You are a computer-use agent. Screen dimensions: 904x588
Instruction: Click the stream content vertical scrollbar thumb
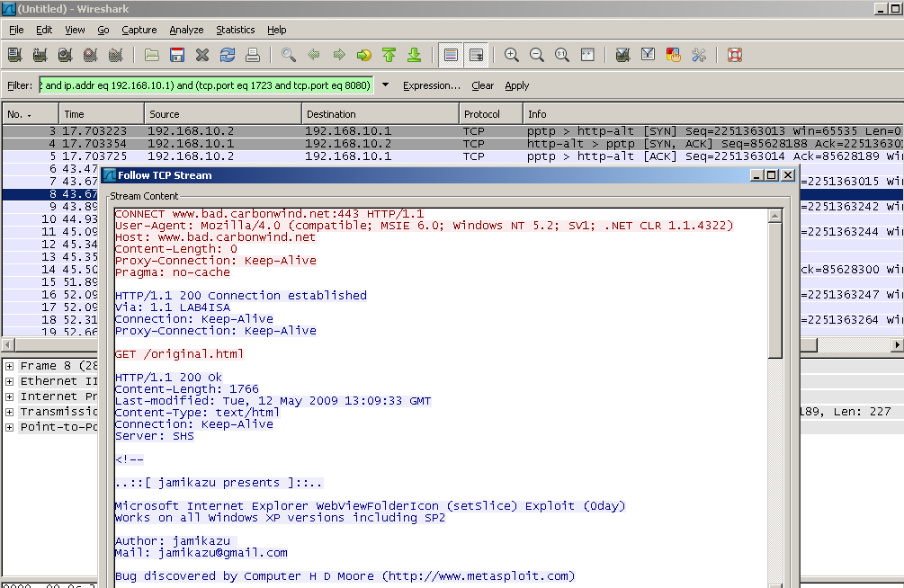click(774, 290)
